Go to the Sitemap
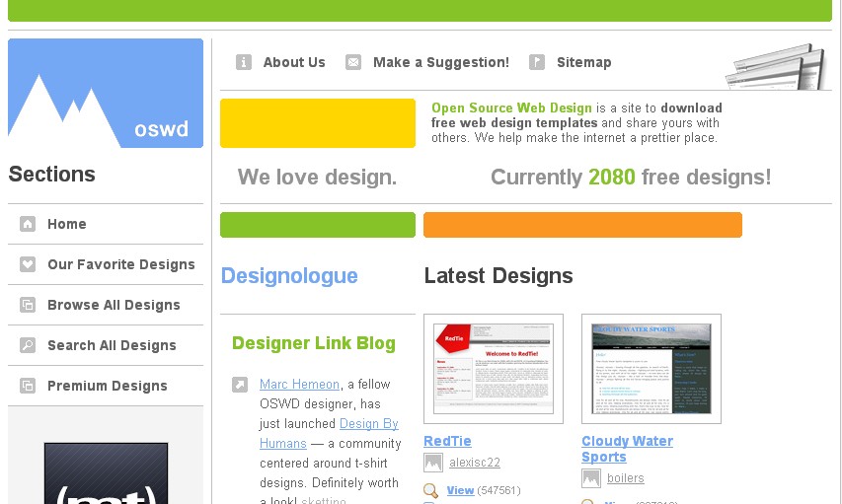The height and width of the screenshot is (504, 842). [x=583, y=62]
